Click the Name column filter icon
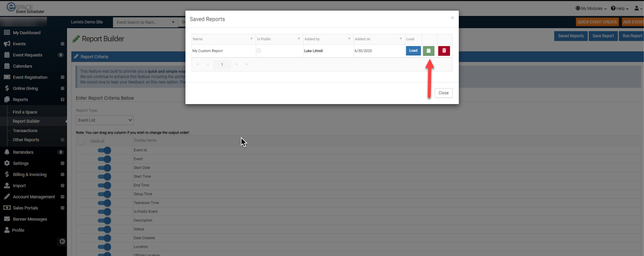This screenshot has width=644, height=256. pos(252,39)
